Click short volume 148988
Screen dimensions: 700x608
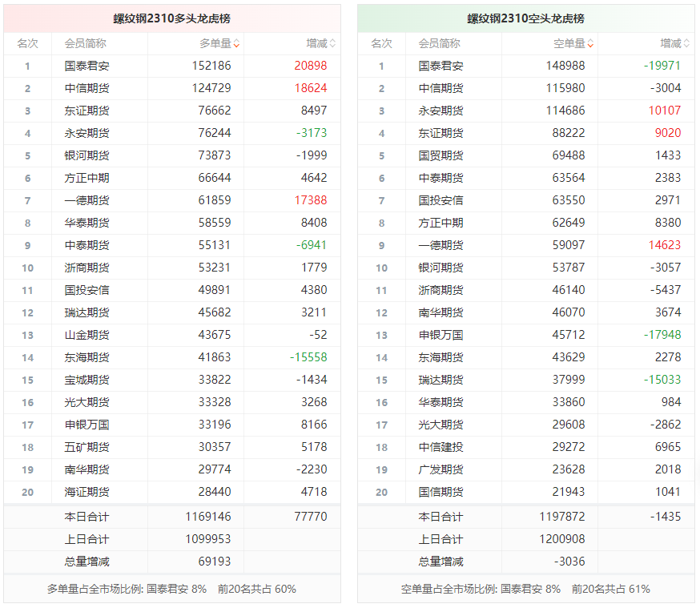(565, 66)
